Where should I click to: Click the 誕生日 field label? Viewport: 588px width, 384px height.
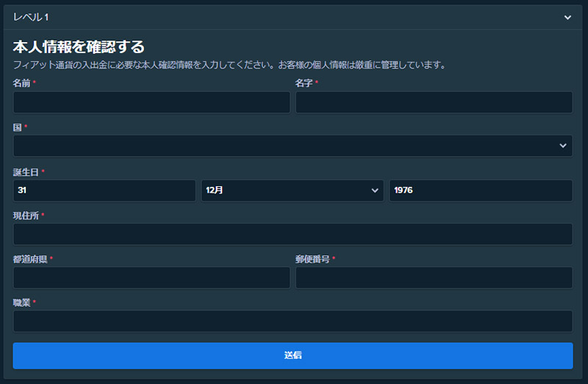tap(26, 171)
